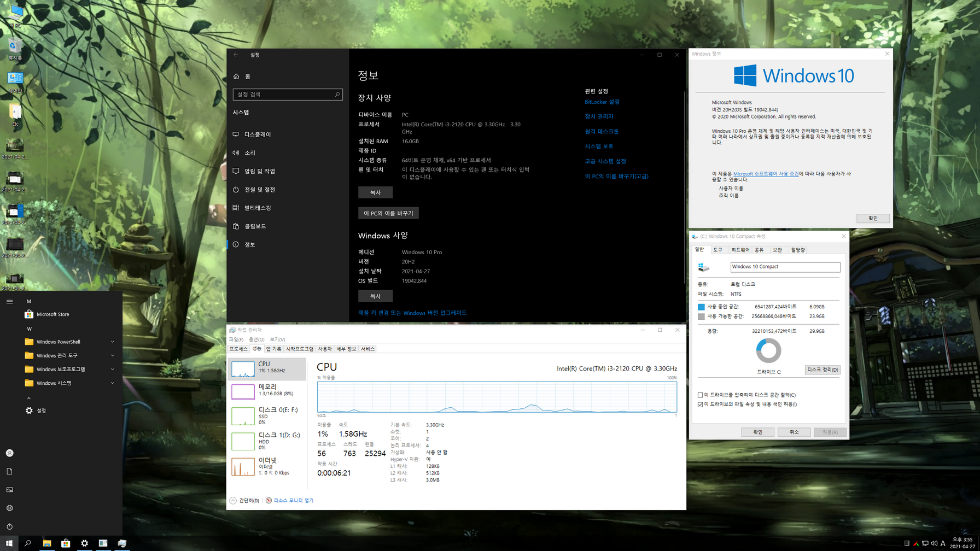Click 복사 button under 장치 사양
This screenshot has height=551, width=980.
[375, 192]
